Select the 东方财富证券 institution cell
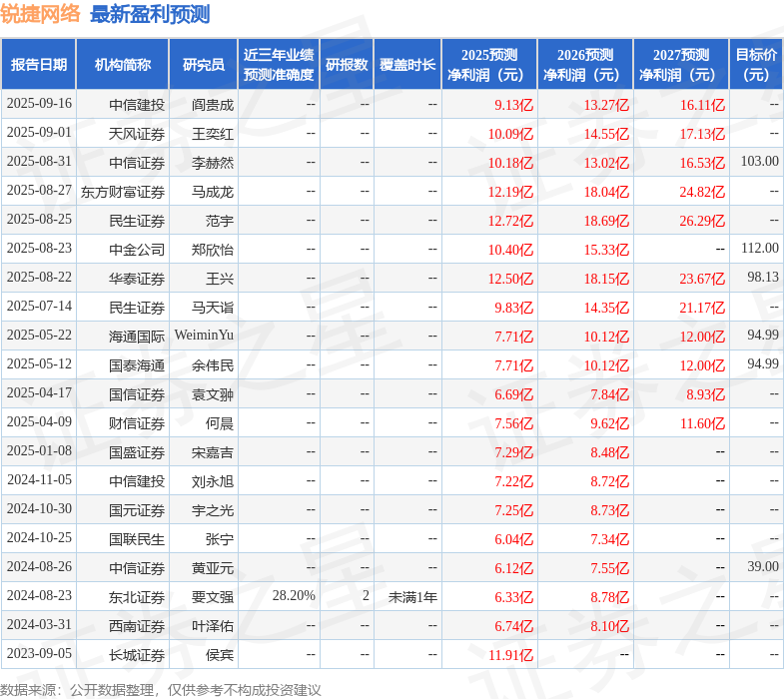This screenshot has width=784, height=699. (x=123, y=192)
